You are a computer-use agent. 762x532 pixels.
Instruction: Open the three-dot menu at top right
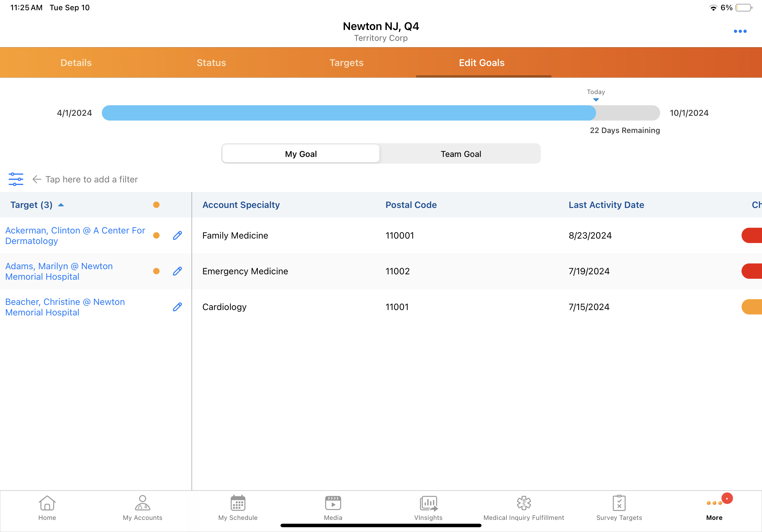coord(740,31)
